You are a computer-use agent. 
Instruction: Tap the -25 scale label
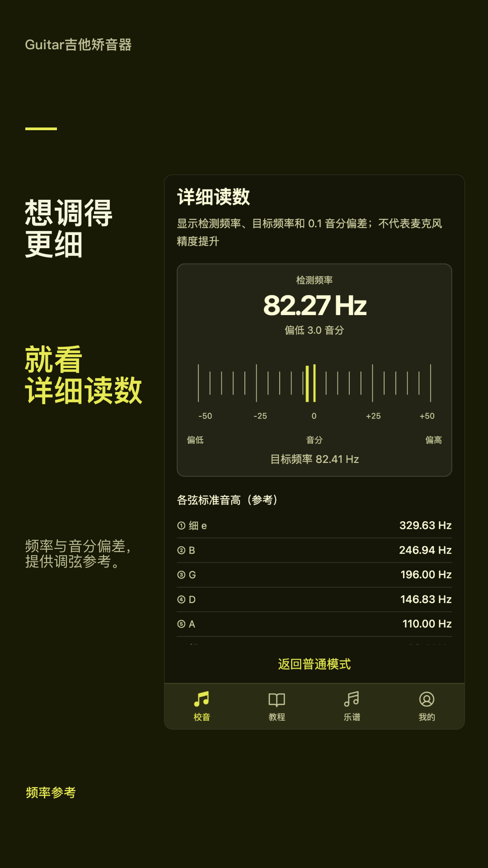point(260,416)
